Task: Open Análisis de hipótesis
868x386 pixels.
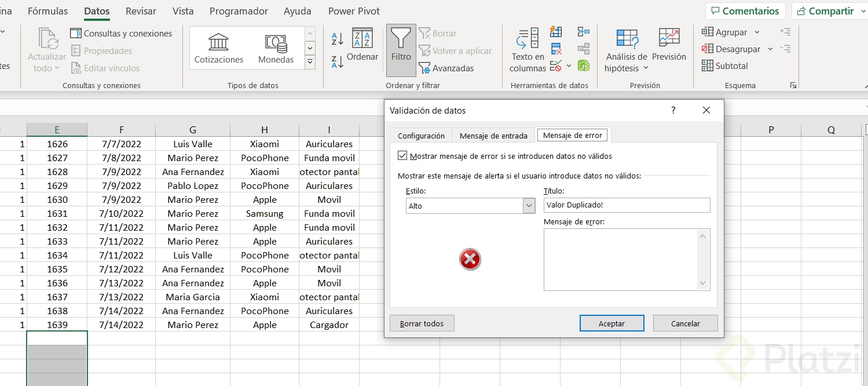Action: pos(626,49)
